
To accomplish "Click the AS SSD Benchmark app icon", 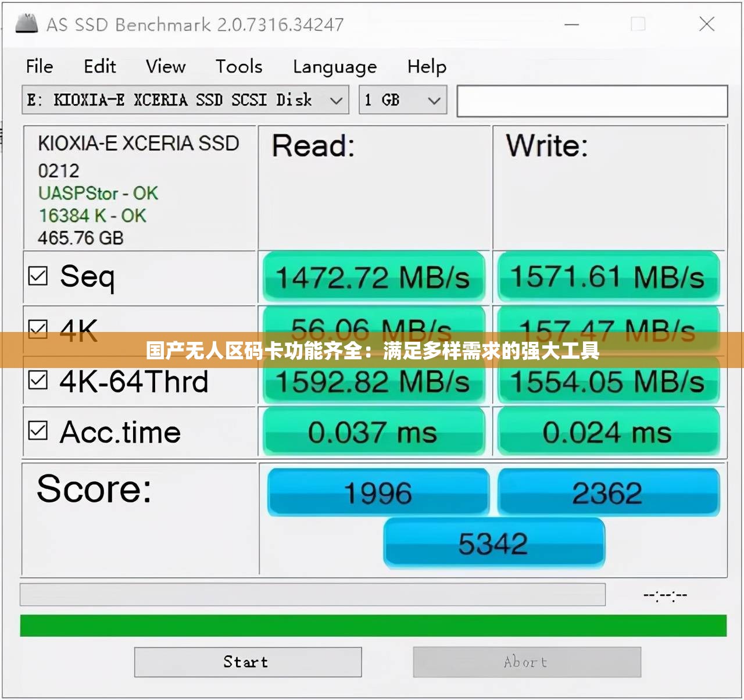I will [x=26, y=24].
